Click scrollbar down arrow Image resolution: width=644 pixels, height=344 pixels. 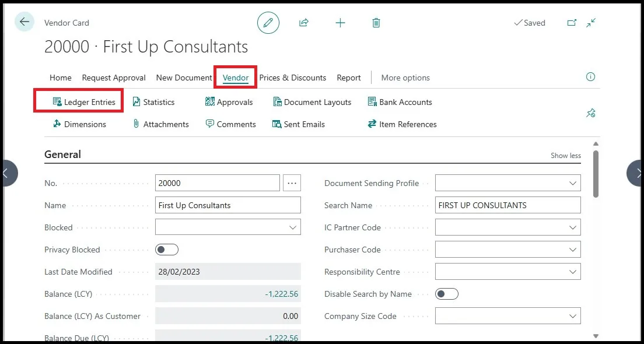pos(596,336)
